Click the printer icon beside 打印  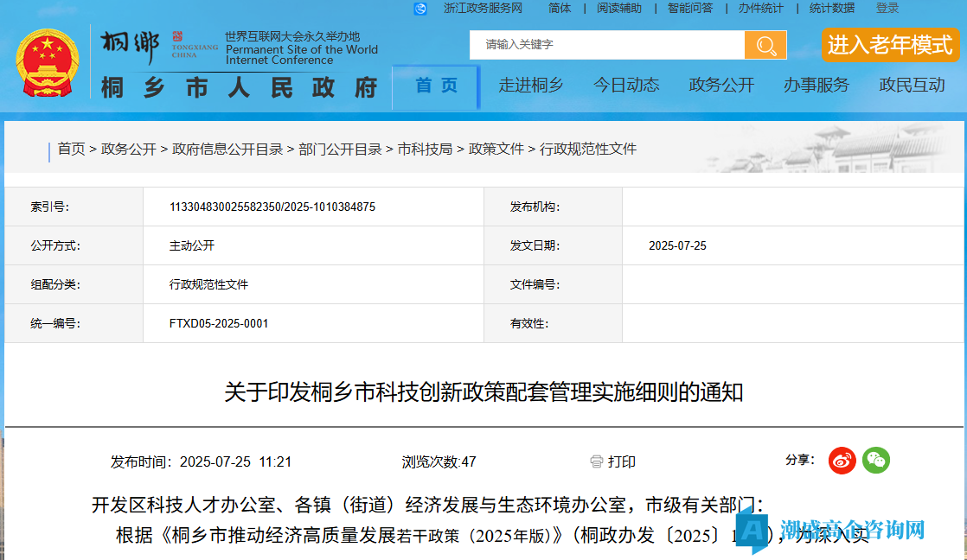click(596, 461)
